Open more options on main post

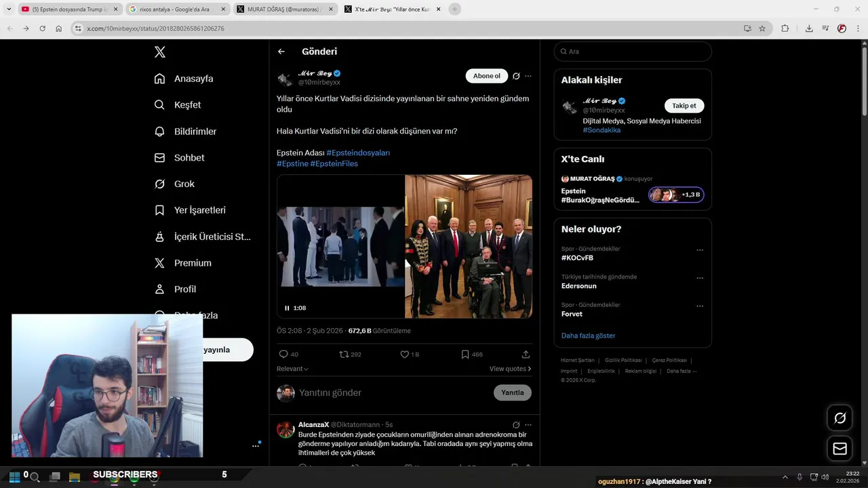tap(528, 76)
